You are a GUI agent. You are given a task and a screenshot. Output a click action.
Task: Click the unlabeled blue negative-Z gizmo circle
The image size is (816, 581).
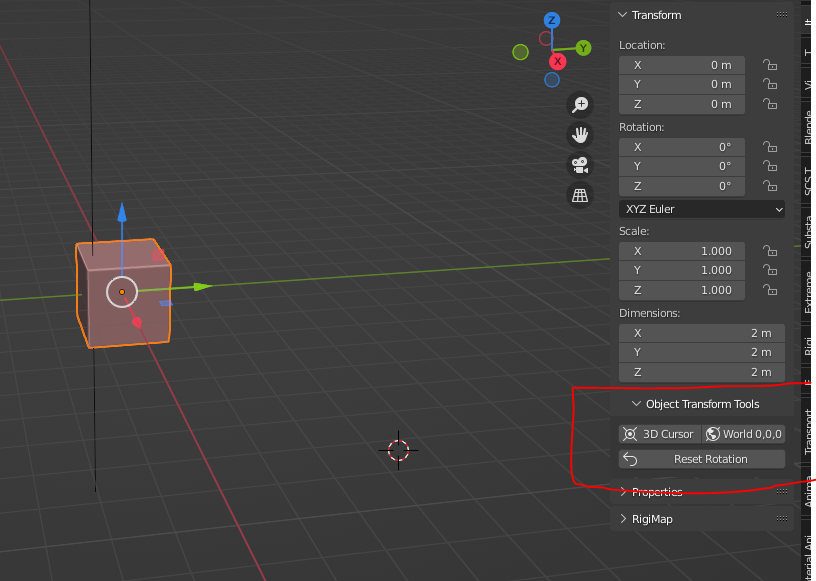tap(552, 80)
